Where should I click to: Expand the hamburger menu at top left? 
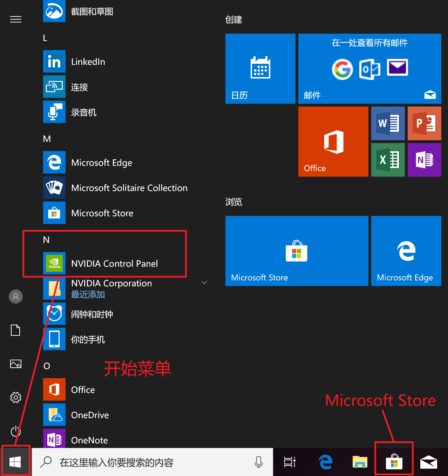click(16, 19)
